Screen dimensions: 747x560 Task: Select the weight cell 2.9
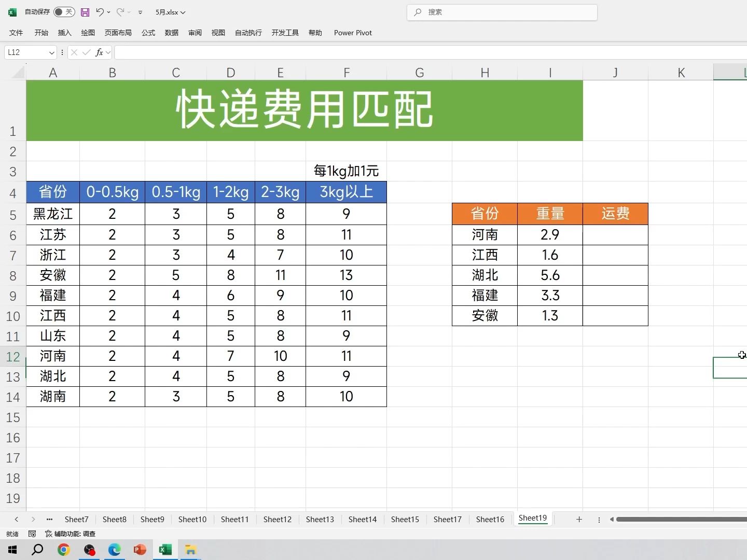click(x=550, y=235)
